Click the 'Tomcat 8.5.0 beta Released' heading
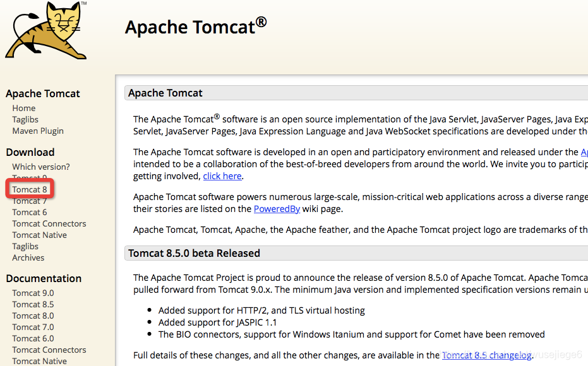The height and width of the screenshot is (366, 588). (x=194, y=253)
